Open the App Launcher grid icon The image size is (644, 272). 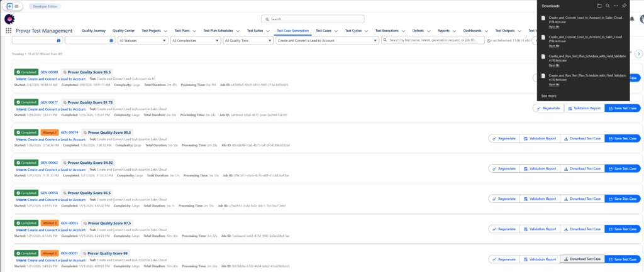pyautogui.click(x=8, y=30)
